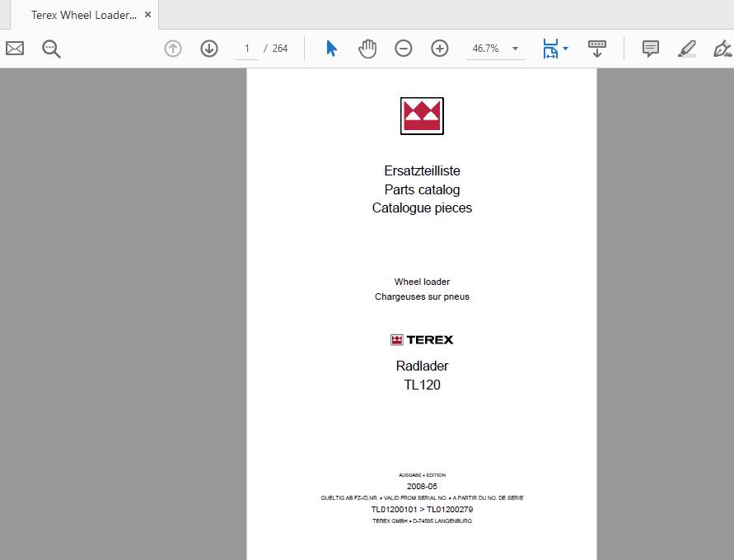The height and width of the screenshot is (560, 734).
Task: Choose the selection arrow tool
Action: click(x=331, y=49)
